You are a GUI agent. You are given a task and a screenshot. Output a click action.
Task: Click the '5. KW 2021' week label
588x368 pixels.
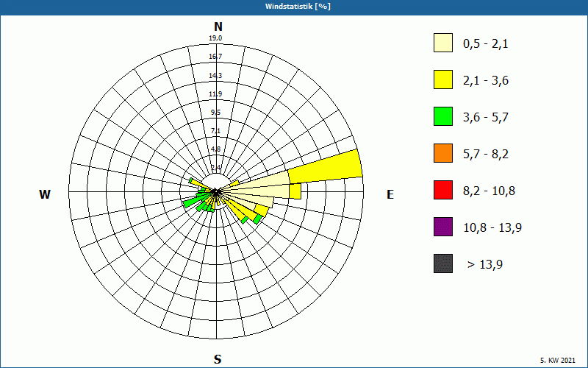pyautogui.click(x=558, y=361)
